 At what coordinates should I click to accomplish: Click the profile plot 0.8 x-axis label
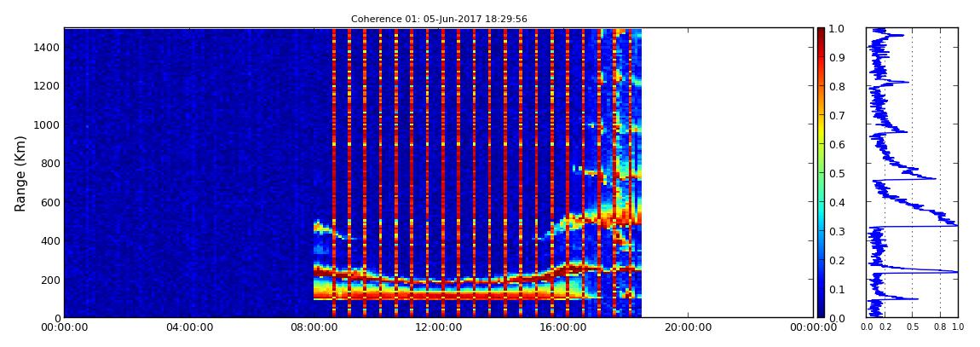pyautogui.click(x=941, y=327)
